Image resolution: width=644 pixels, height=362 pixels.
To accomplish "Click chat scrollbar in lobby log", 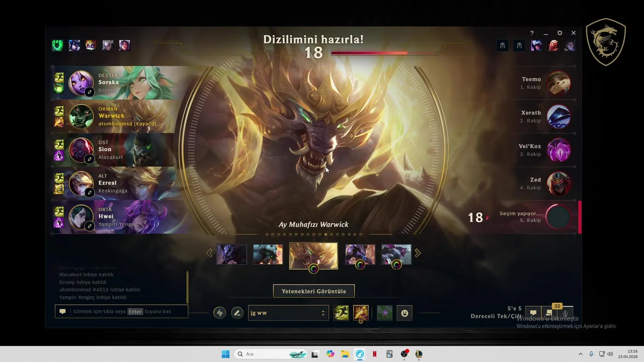I will pyautogui.click(x=188, y=287).
